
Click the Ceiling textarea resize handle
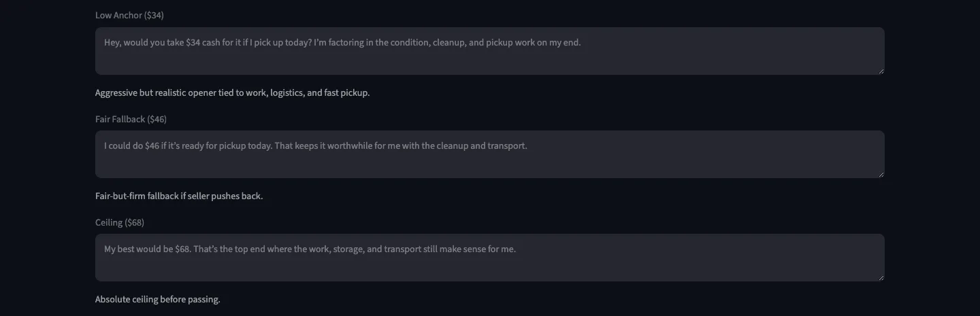[881, 277]
